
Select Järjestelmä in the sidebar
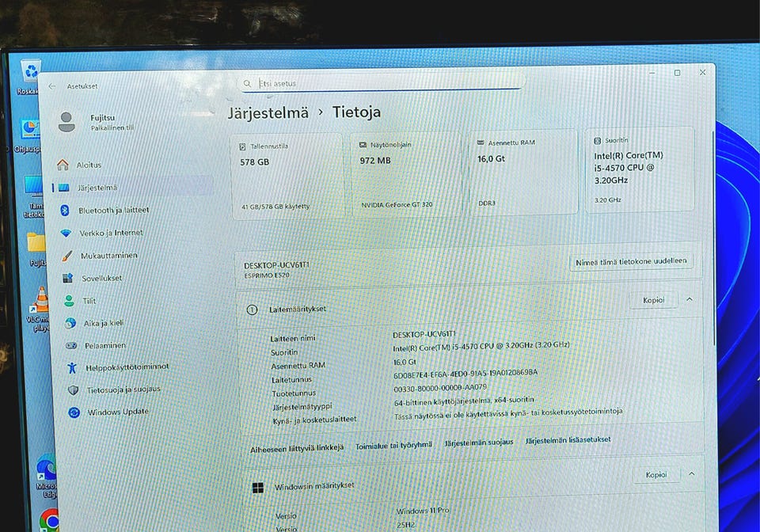(133, 187)
